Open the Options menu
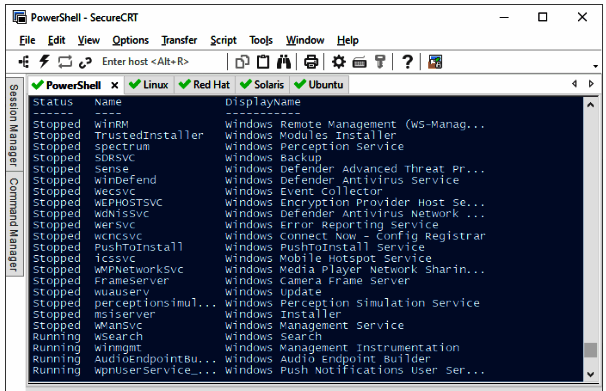 tap(130, 40)
